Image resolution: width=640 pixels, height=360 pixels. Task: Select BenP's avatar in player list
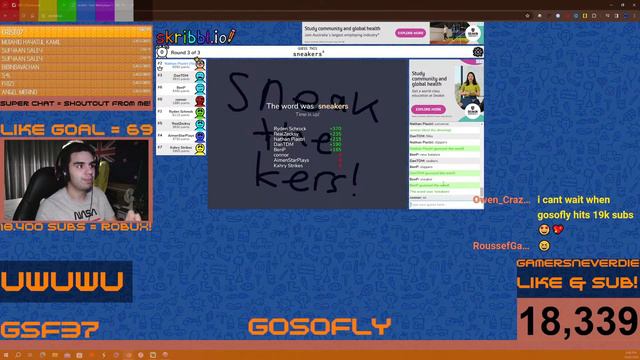pos(200,89)
